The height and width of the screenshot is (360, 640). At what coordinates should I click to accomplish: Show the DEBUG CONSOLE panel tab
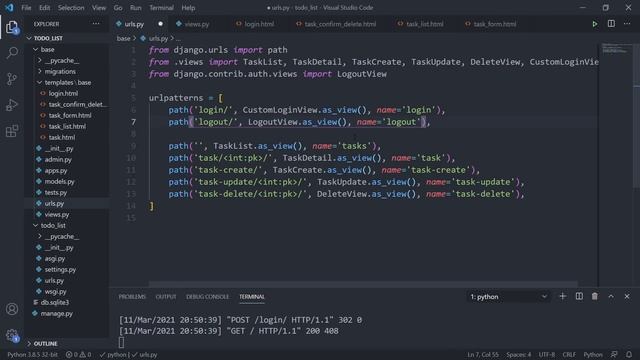point(208,297)
